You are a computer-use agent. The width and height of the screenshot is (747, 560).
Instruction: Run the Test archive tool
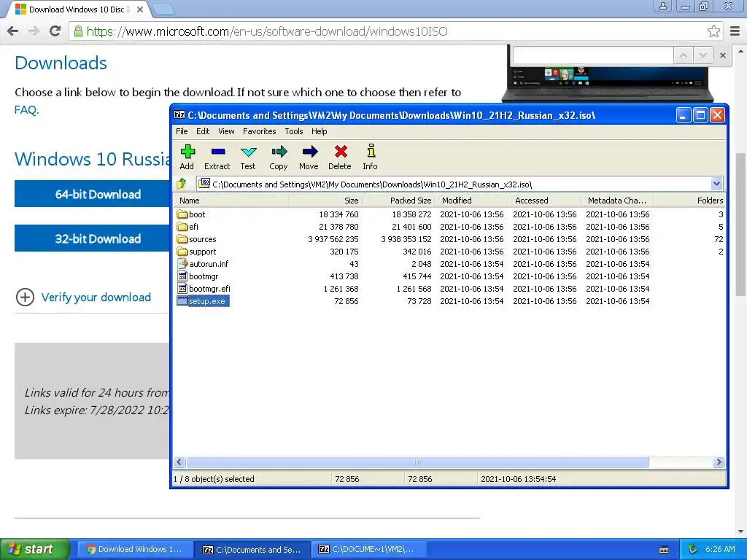(248, 152)
